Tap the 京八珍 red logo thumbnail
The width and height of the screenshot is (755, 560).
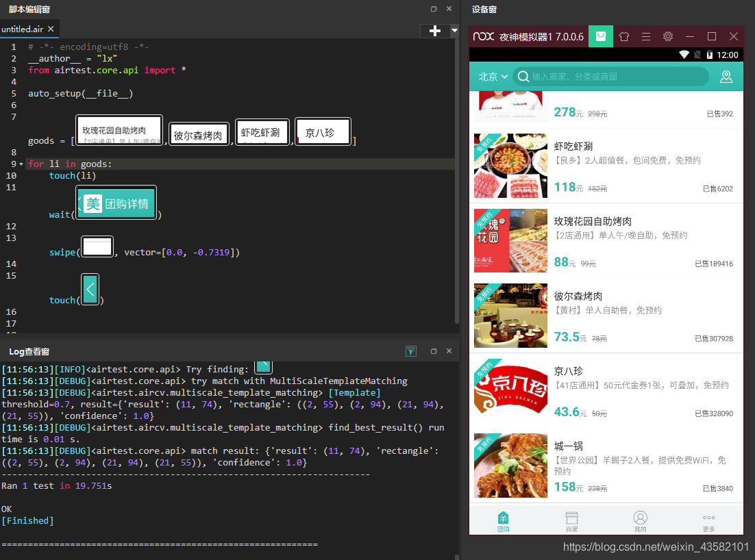point(510,391)
